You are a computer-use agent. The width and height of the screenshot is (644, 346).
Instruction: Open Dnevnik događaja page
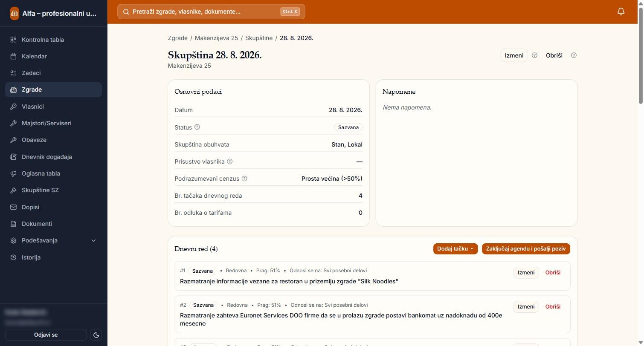[53, 157]
